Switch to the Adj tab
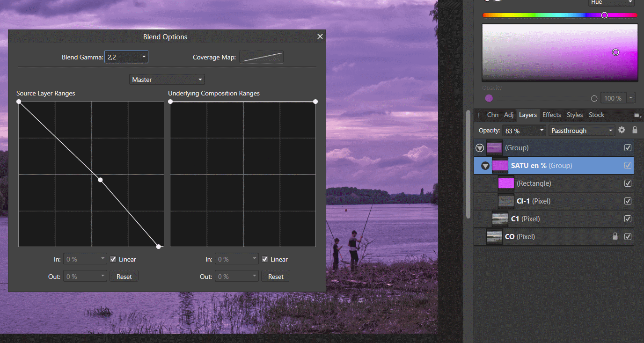 (509, 115)
